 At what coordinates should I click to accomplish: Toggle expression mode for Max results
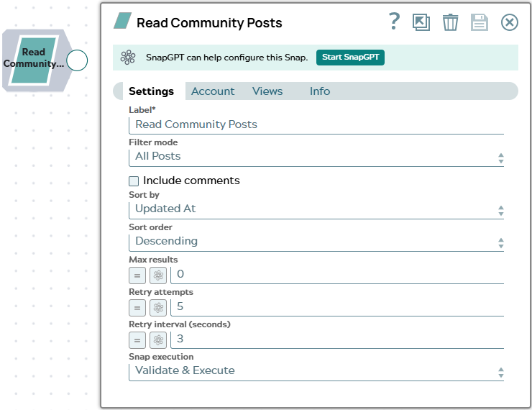[x=137, y=275]
